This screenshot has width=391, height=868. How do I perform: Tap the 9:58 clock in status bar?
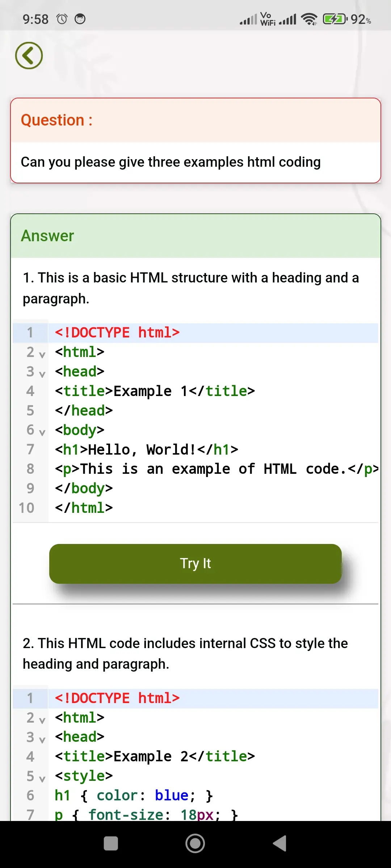(35, 19)
